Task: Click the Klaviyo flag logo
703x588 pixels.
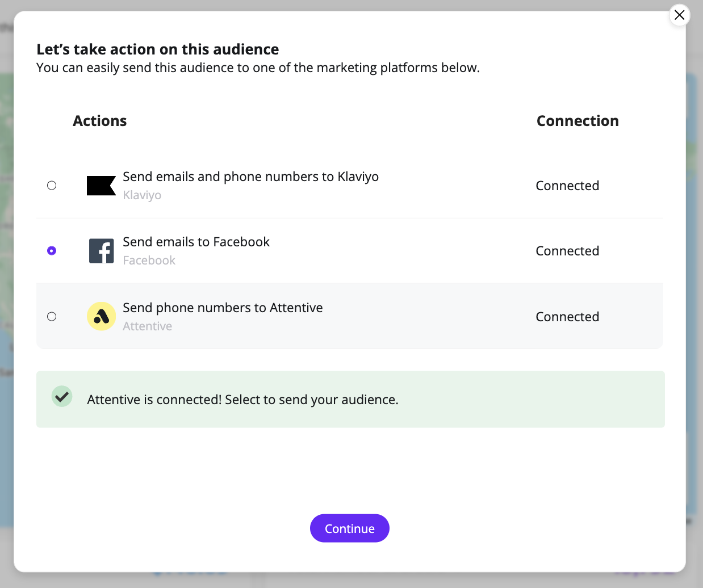Action: pyautogui.click(x=101, y=186)
